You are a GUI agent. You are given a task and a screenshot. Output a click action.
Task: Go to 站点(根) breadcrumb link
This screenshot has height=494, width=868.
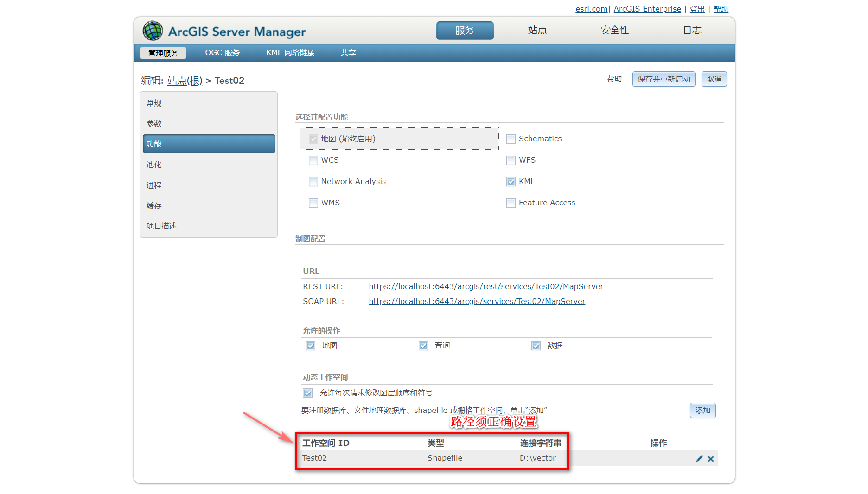(x=185, y=81)
